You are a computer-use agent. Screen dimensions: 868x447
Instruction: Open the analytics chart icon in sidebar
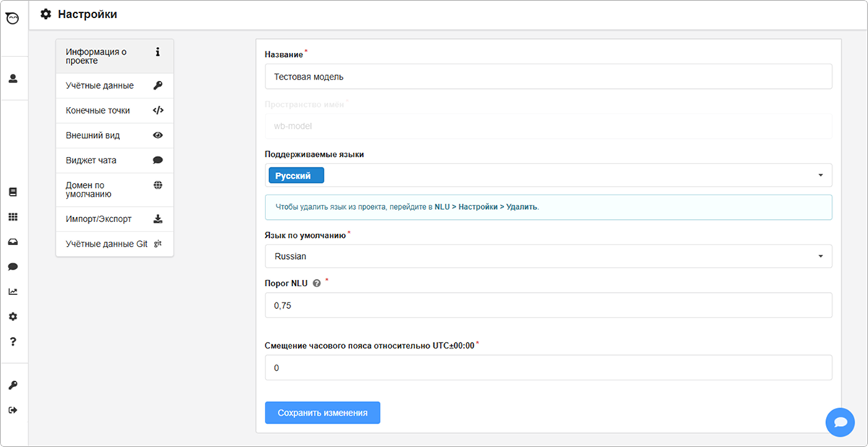tap(12, 291)
